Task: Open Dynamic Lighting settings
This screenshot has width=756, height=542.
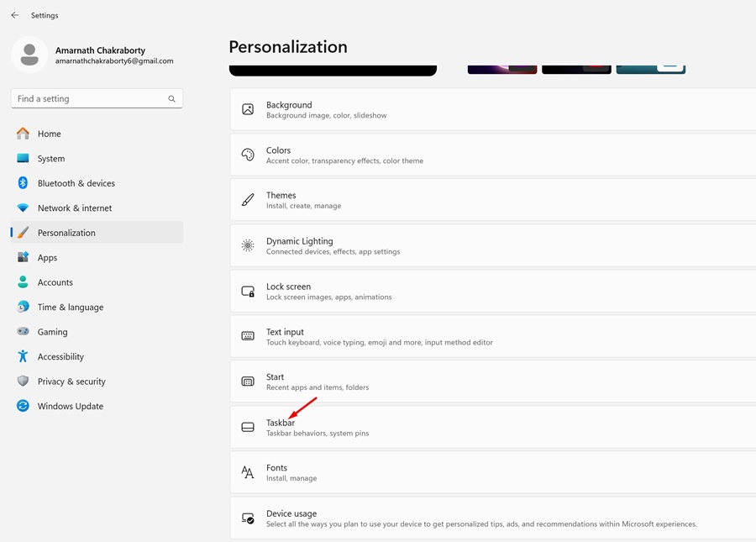Action: click(x=493, y=245)
